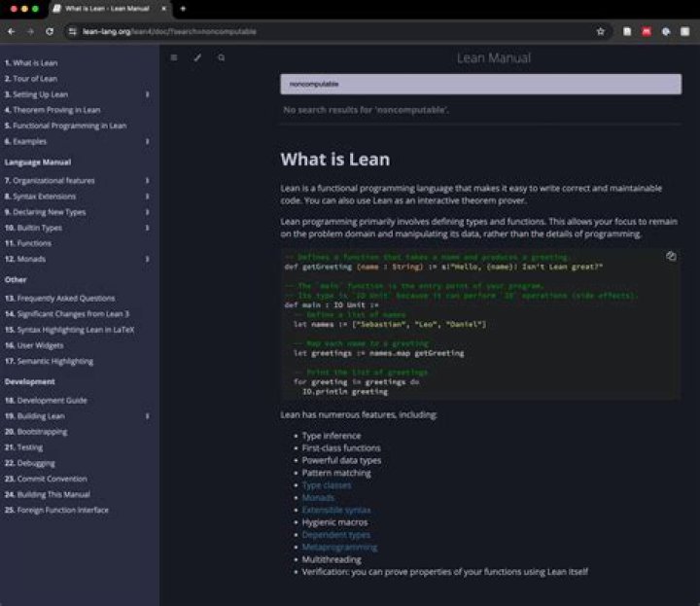Open Significant Changes from Lean 3
This screenshot has width=700, height=606.
coord(67,314)
